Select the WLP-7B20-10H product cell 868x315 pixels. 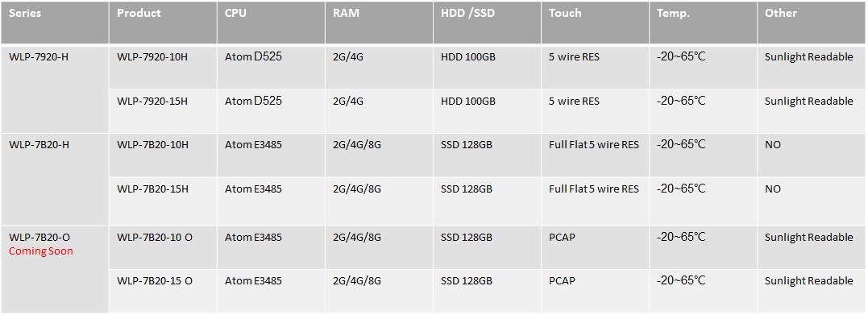tap(163, 155)
